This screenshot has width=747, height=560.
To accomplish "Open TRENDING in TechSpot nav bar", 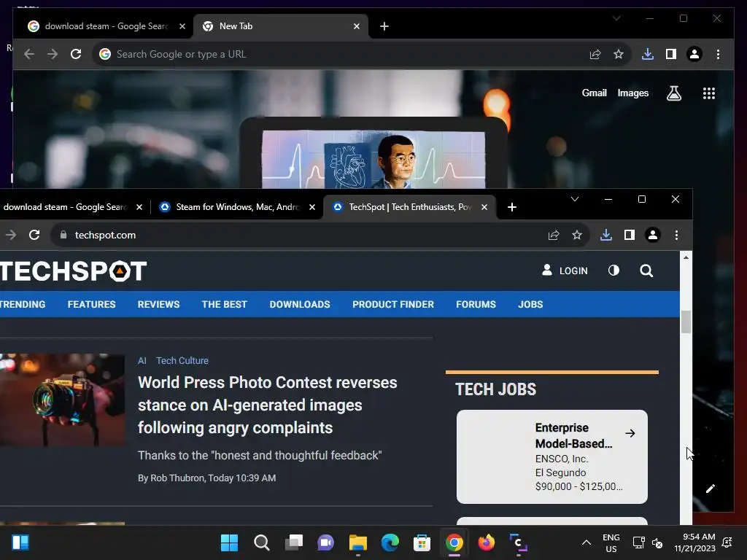I will pyautogui.click(x=23, y=304).
